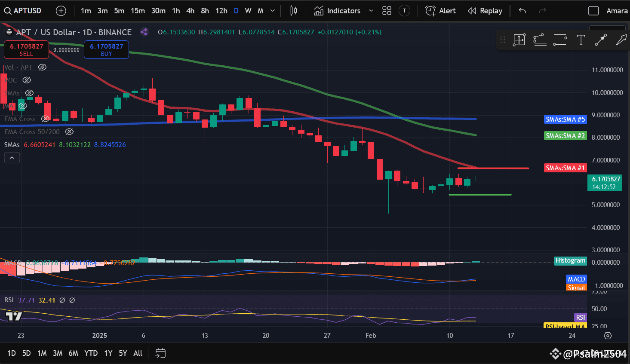Switch to the Weekly timeframe tab
The image size is (630, 364).
[248, 10]
